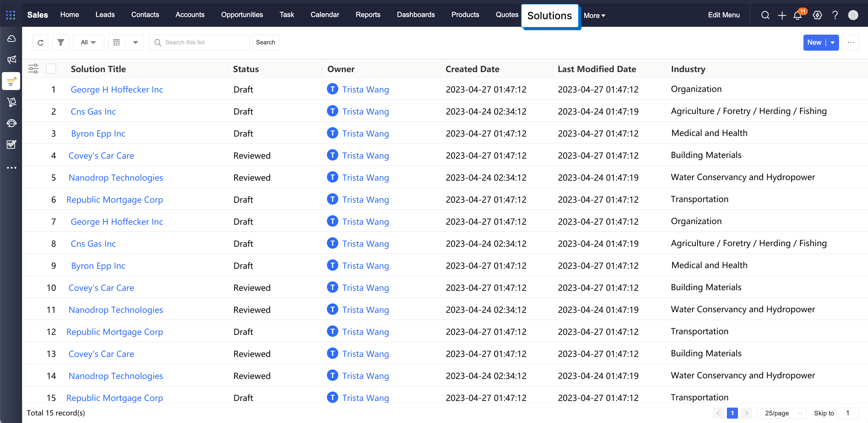Expand the All view dropdown
This screenshot has height=423, width=868.
[x=88, y=42]
